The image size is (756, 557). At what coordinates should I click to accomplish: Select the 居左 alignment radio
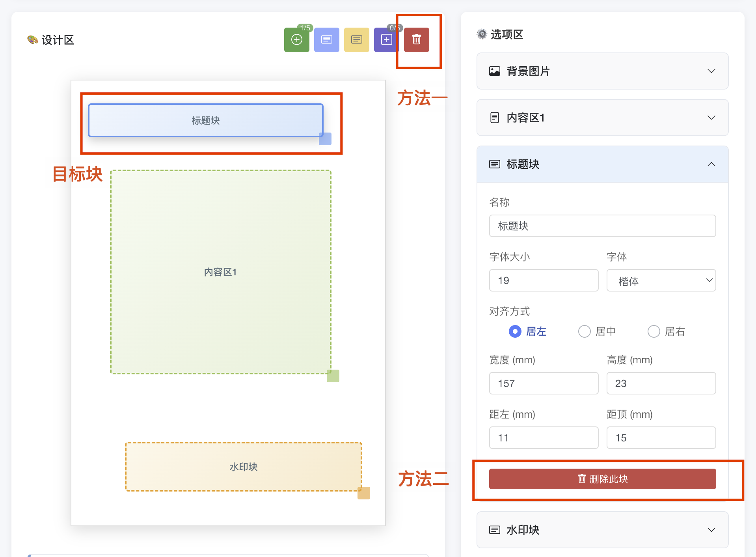[x=515, y=331]
